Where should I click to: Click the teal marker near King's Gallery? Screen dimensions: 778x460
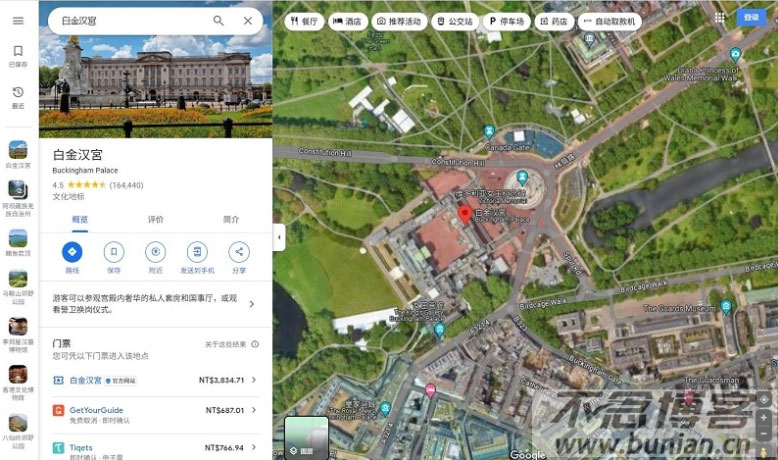(439, 330)
